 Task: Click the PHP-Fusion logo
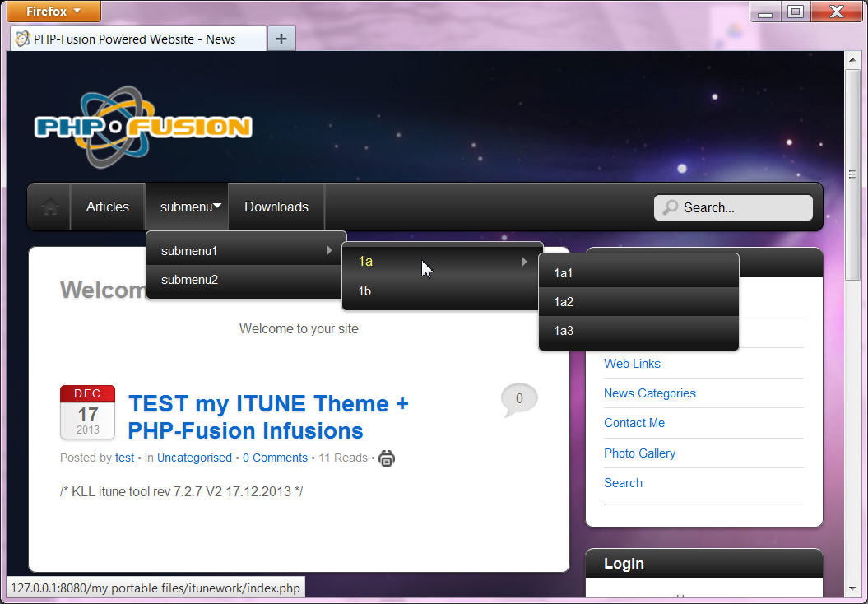[142, 127]
